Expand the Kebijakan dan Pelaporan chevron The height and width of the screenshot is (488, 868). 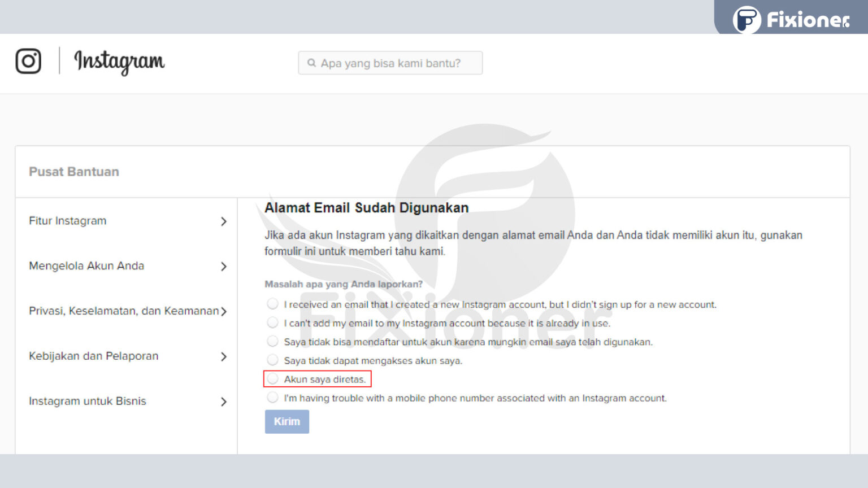225,356
